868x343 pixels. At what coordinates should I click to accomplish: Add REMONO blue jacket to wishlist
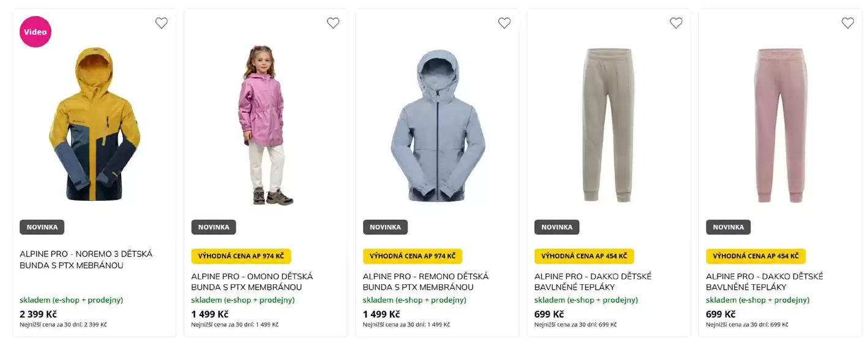[504, 23]
